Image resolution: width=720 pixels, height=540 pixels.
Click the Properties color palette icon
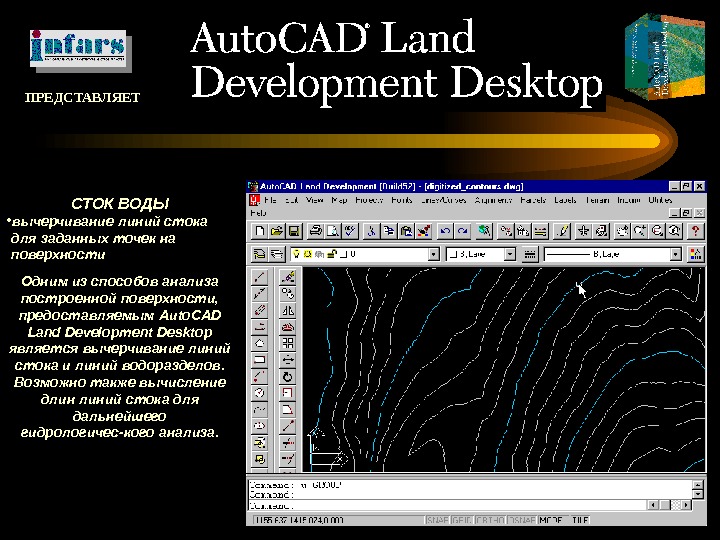click(x=696, y=254)
